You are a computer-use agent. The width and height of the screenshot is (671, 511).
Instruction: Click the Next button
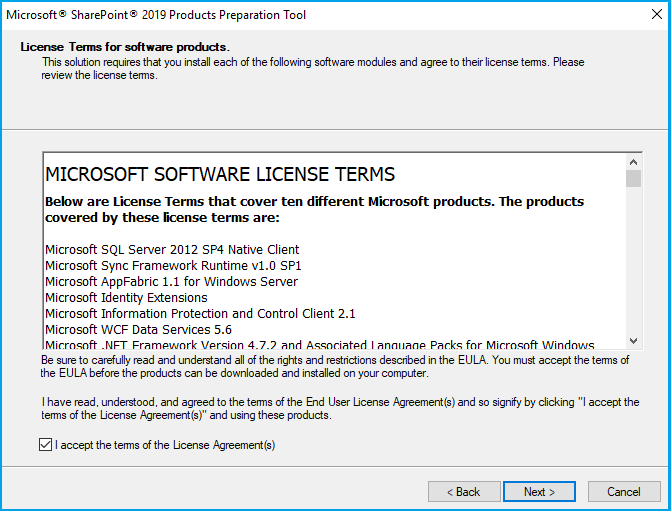tap(538, 491)
